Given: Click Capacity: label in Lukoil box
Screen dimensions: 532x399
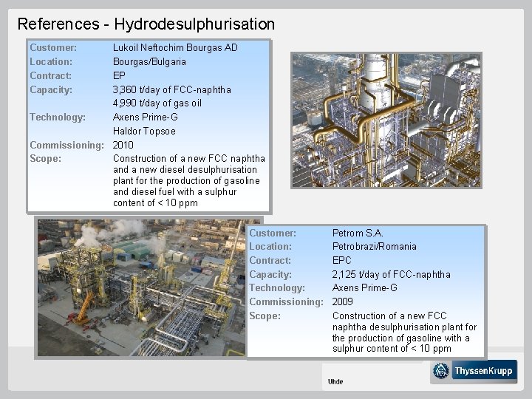Looking at the screenshot, I should (51, 89).
